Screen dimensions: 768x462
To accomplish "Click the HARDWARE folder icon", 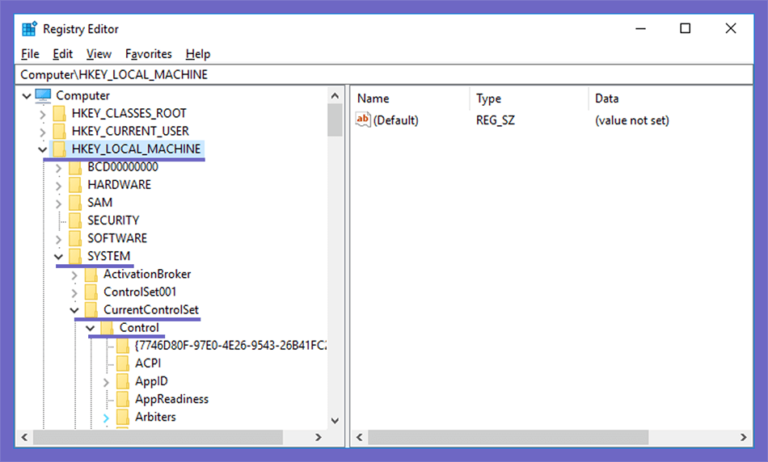I will click(x=75, y=185).
